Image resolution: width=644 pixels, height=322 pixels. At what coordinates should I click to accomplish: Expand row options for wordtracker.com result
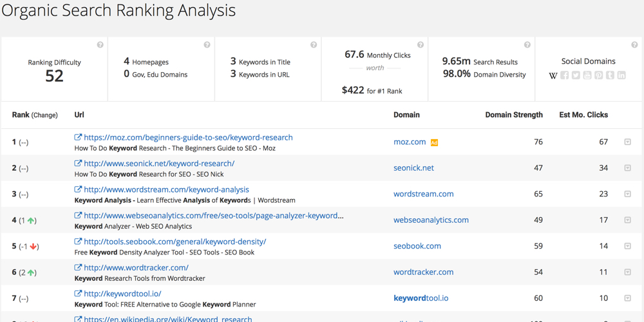tap(627, 272)
